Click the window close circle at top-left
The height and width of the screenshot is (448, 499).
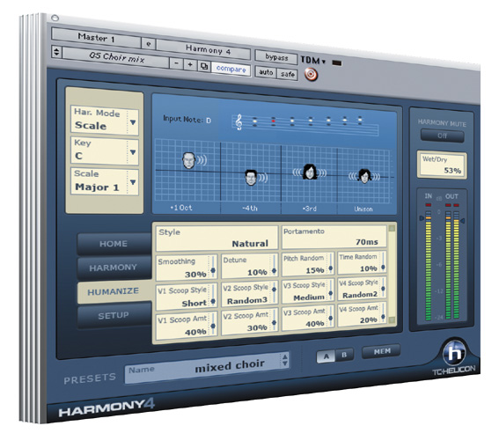(x=55, y=18)
